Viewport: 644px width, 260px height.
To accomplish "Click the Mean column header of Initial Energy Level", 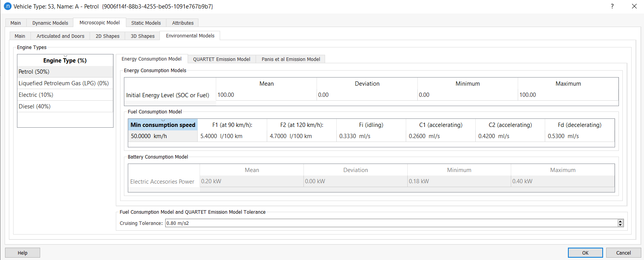I will click(x=266, y=84).
